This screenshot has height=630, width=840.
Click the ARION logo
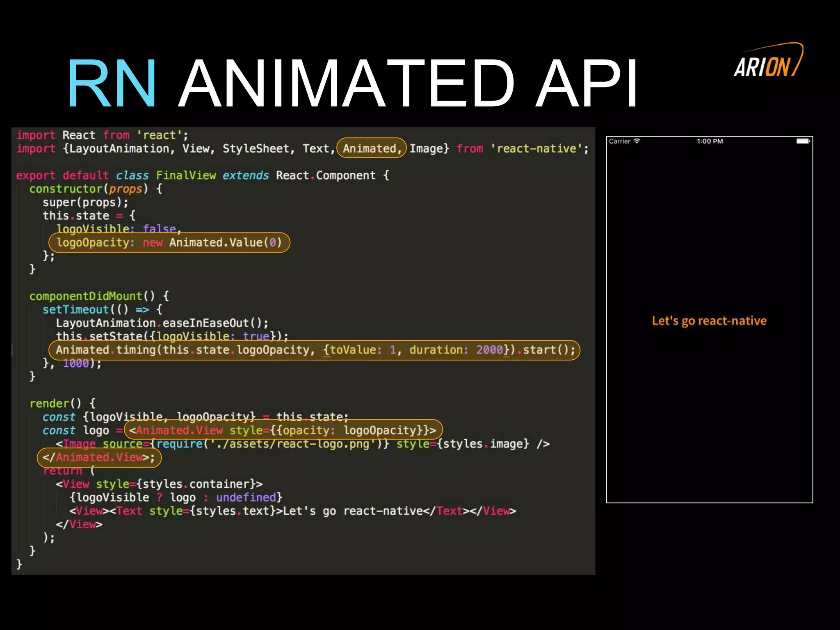coord(769,60)
